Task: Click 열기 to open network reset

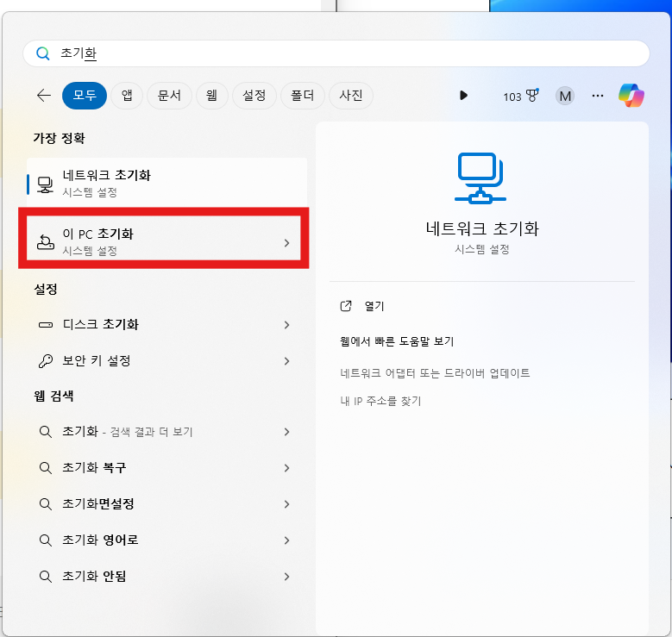Action: 374,306
